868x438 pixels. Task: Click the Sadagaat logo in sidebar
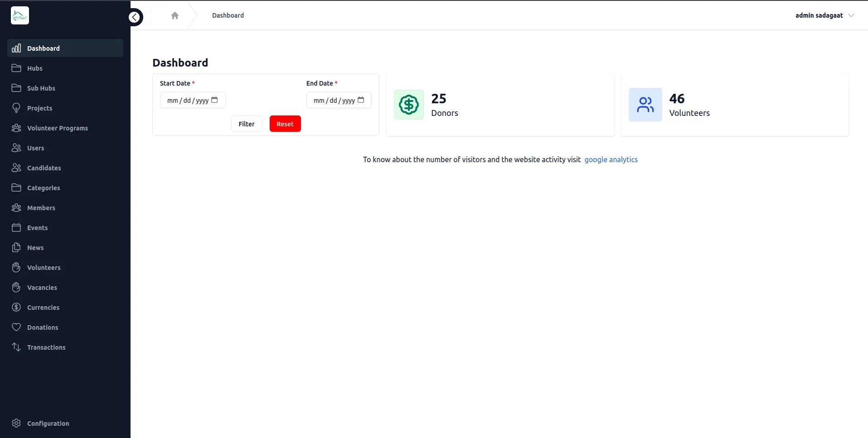pyautogui.click(x=20, y=15)
